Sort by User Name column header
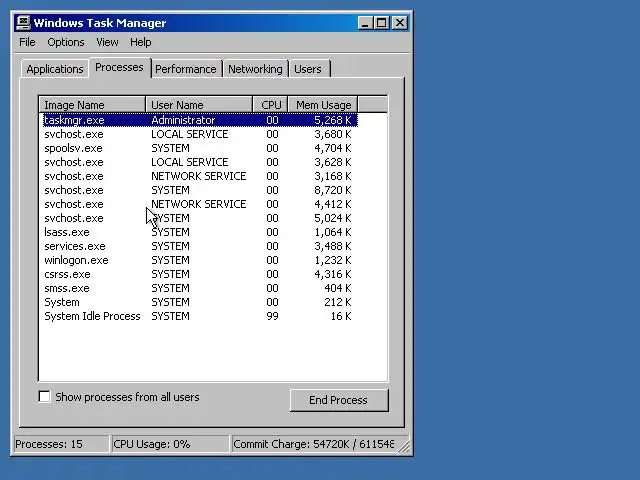Screen dimensions: 640x480 coord(199,105)
